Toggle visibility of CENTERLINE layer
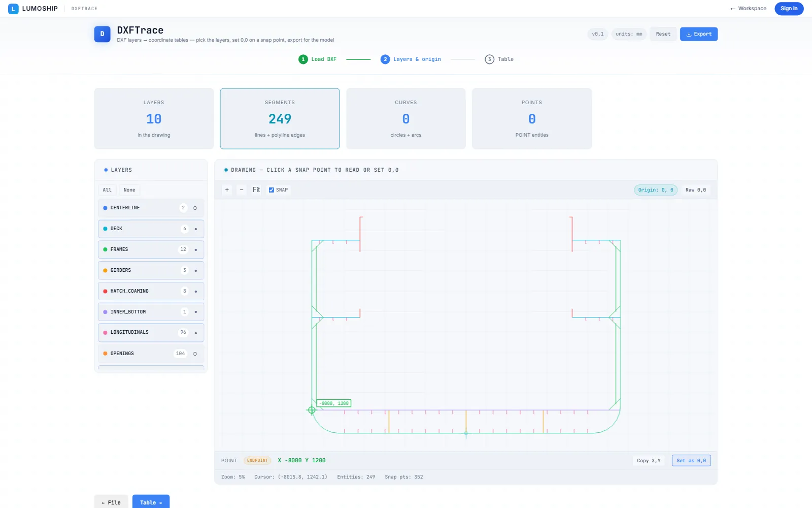The image size is (812, 508). pos(195,208)
